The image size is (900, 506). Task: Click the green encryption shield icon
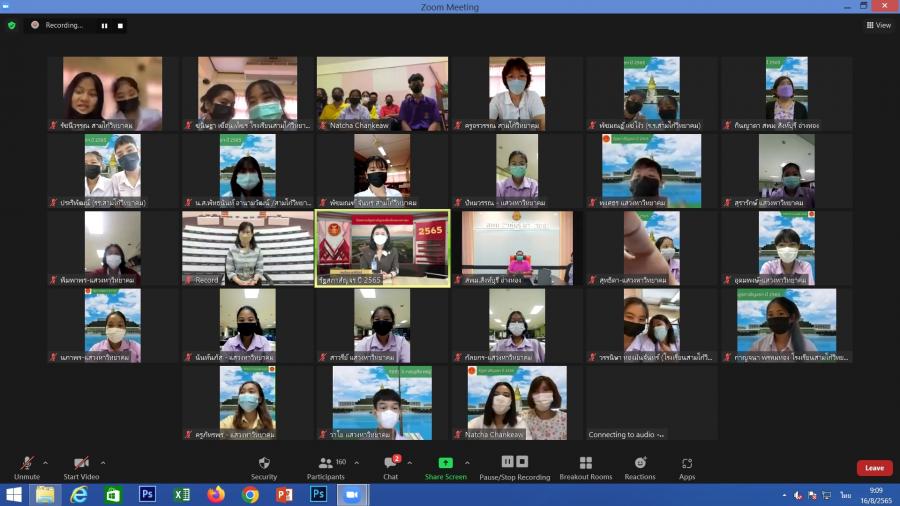[12, 25]
